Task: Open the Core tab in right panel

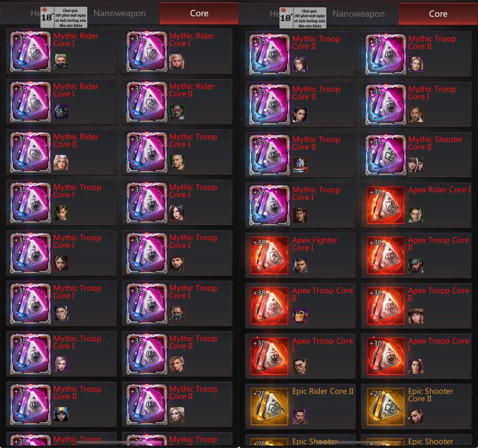Action: pos(438,14)
